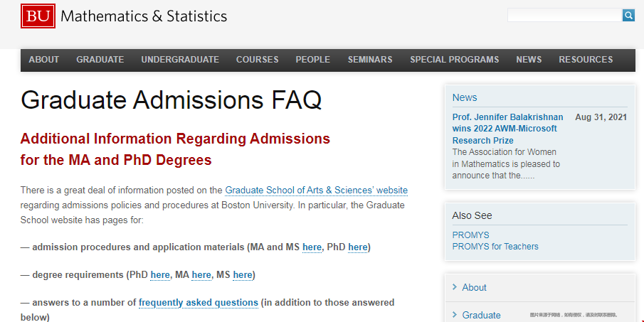644x322 pixels.
Task: Click the BU logo icon
Action: (38, 16)
